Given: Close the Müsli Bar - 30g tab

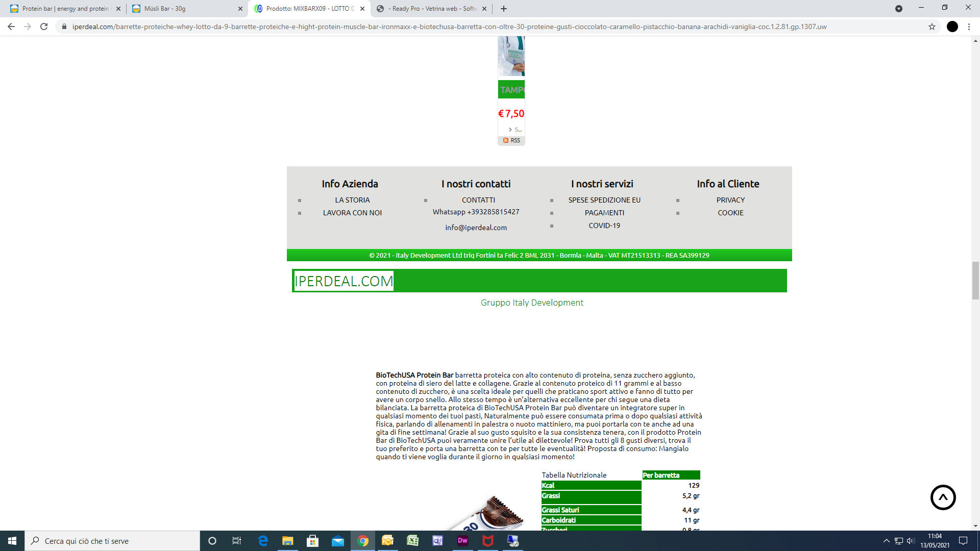Looking at the screenshot, I should coord(240,9).
